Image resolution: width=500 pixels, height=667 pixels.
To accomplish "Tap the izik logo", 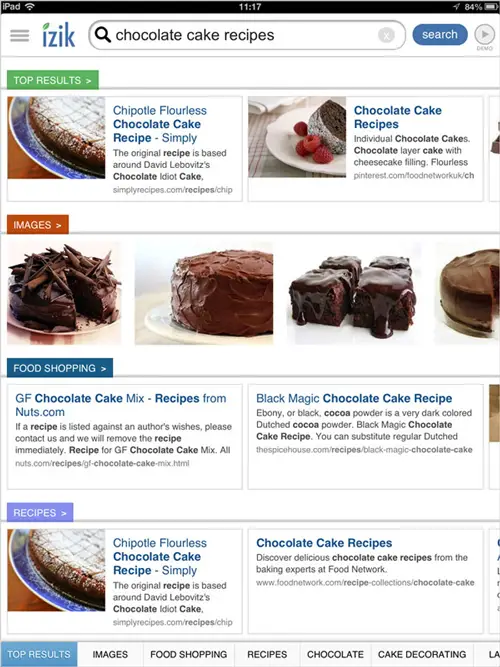I will [x=59, y=34].
